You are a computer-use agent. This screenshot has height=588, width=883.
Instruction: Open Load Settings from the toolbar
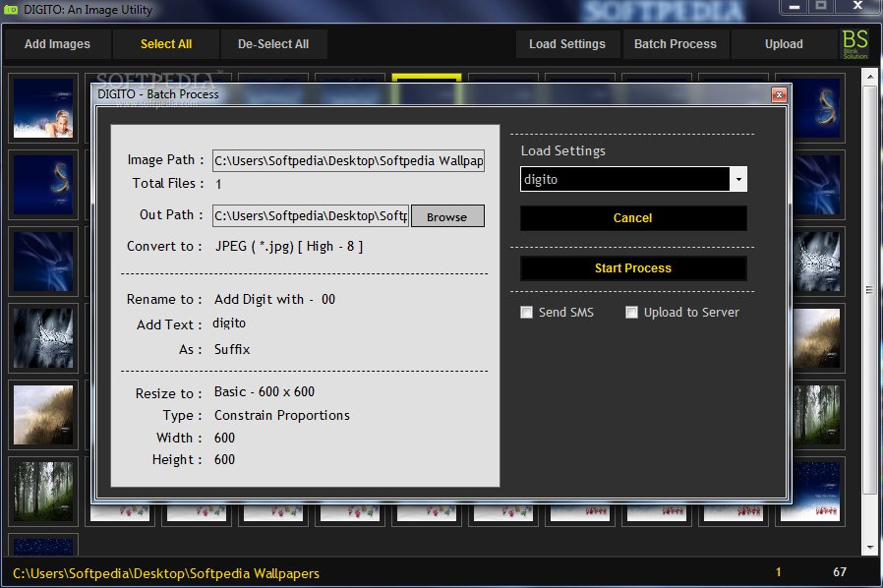567,44
